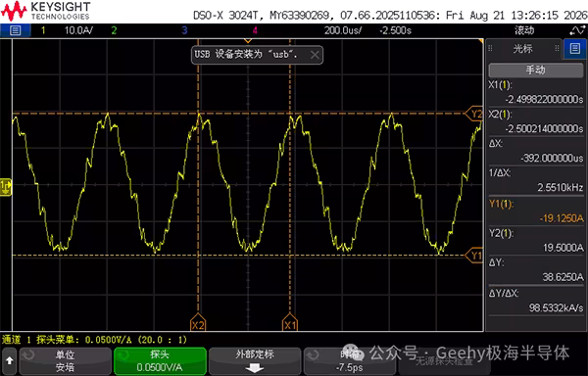Click the 滚动 roll mode label

(524, 30)
